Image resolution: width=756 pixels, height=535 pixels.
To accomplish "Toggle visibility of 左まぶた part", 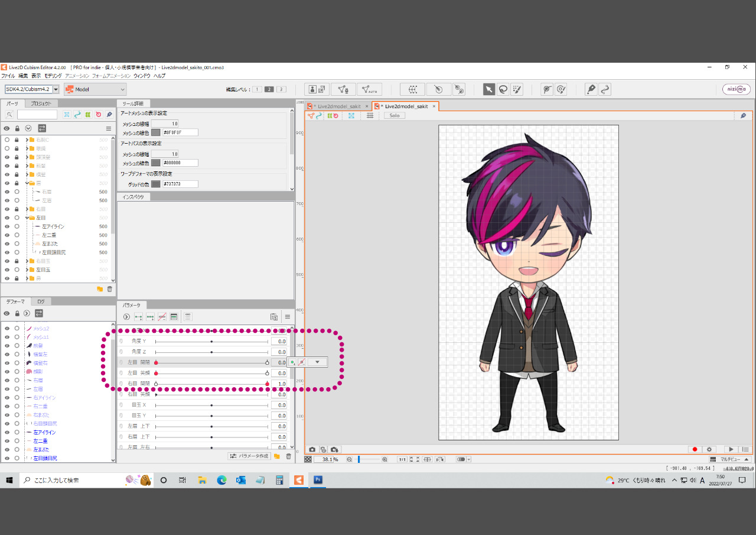I will pyautogui.click(x=7, y=244).
